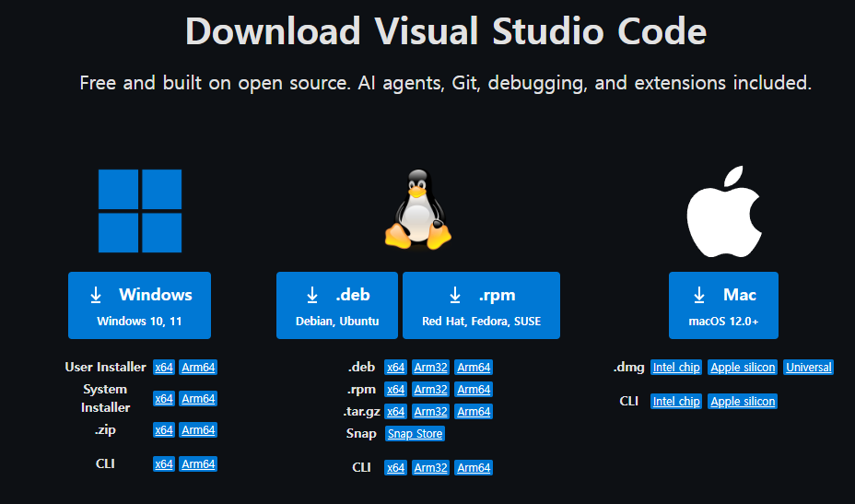The image size is (855, 504).
Task: Download the Windows .zip Arm64 build
Action: tap(198, 429)
